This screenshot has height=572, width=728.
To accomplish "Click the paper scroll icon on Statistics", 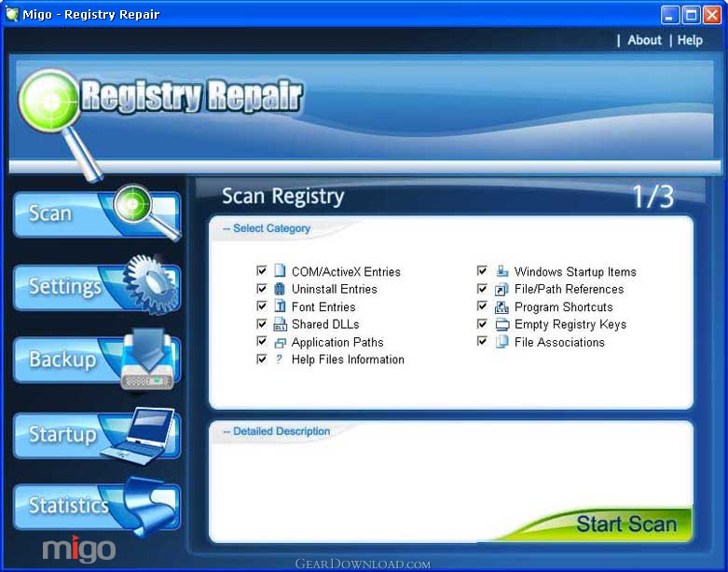I will (x=148, y=506).
